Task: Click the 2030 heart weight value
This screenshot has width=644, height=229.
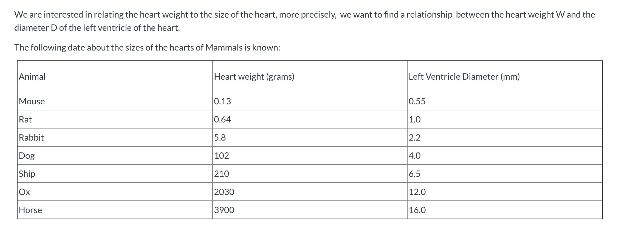Action: point(224,192)
